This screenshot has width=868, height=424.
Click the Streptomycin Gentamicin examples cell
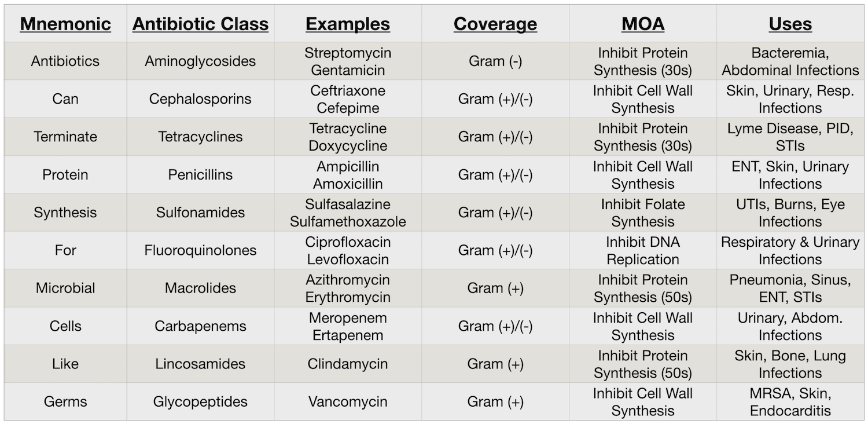(348, 61)
